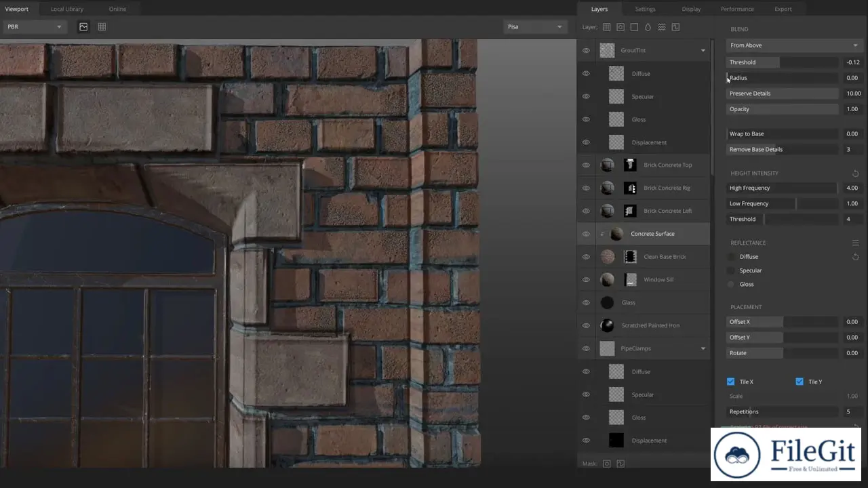Click the Rotate slider
Image resolution: width=868 pixels, height=488 pixels.
point(783,353)
